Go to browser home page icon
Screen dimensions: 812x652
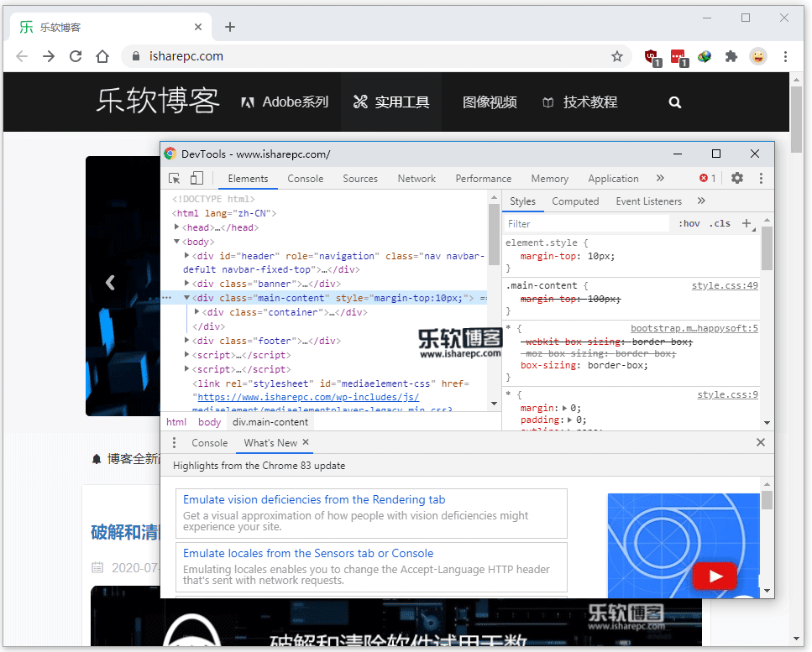point(102,56)
